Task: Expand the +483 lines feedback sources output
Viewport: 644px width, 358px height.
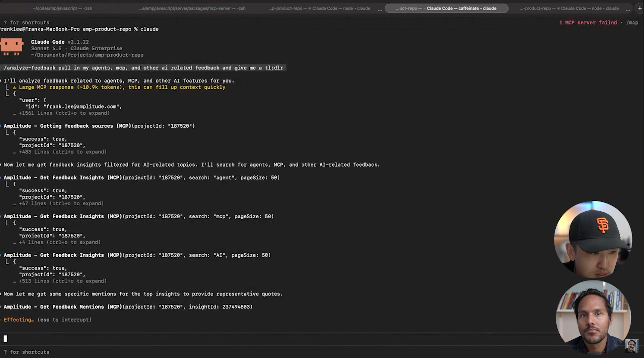Action: 63,152
